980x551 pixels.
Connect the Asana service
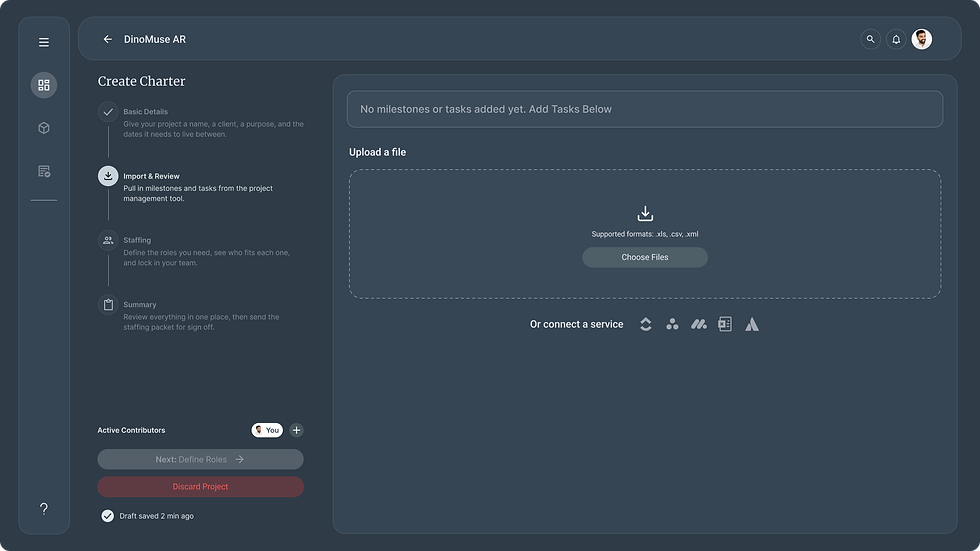672,324
